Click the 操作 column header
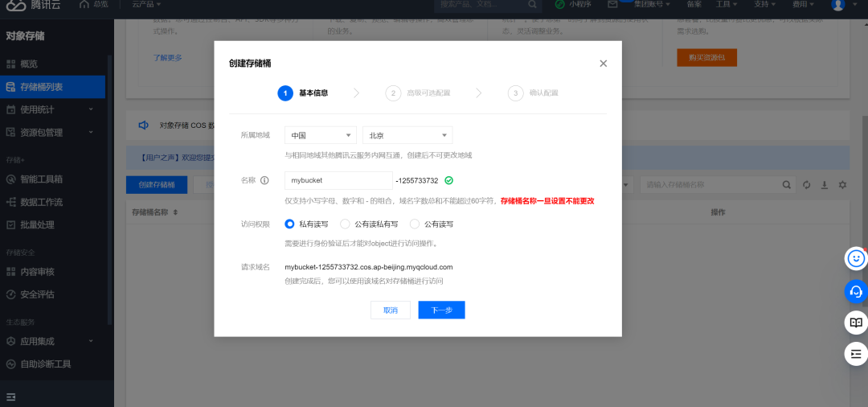 click(x=718, y=212)
